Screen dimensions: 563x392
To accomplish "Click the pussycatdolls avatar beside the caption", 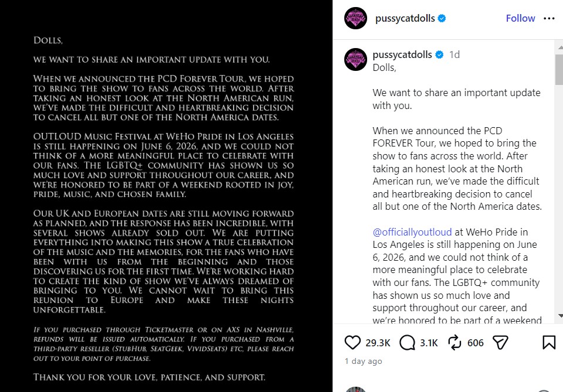I will pyautogui.click(x=355, y=59).
